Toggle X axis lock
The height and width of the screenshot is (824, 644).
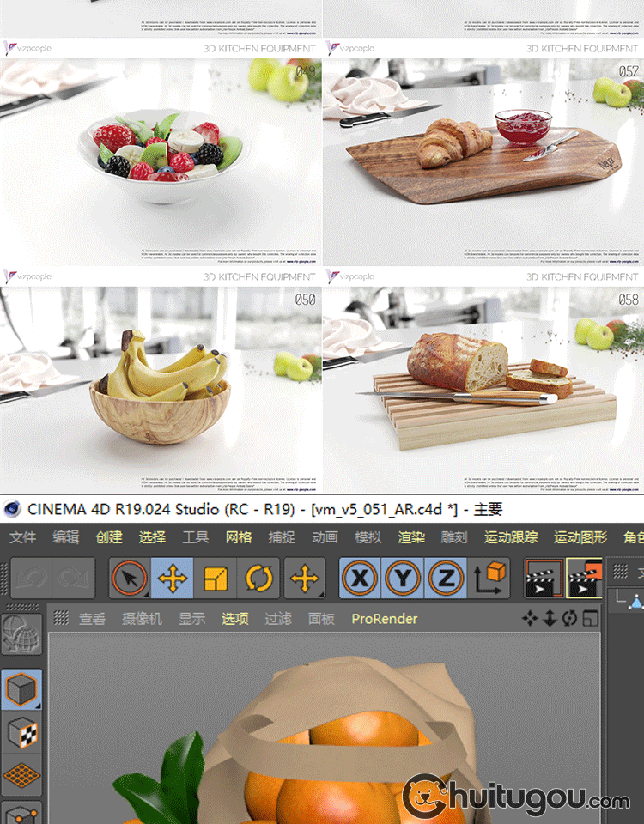360,578
